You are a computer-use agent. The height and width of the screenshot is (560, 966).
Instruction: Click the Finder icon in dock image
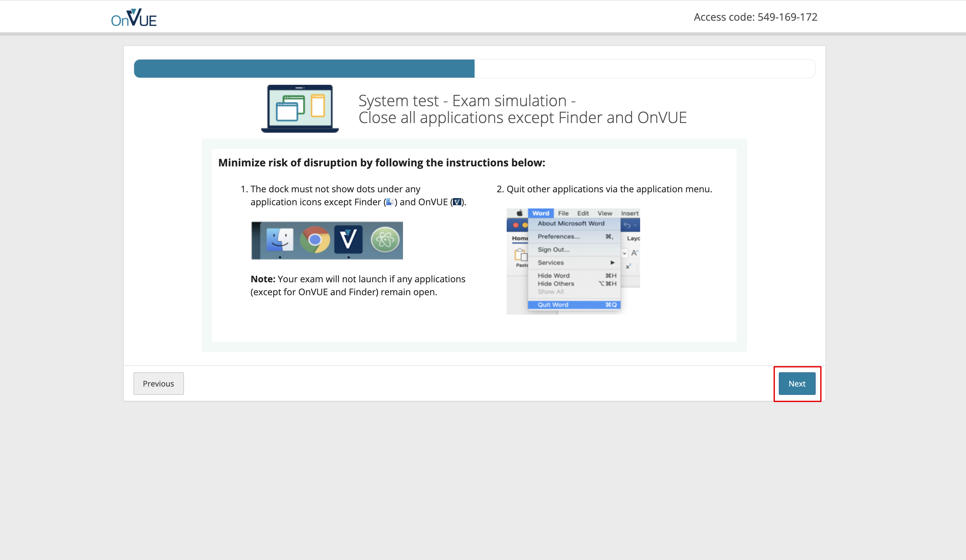pos(280,240)
